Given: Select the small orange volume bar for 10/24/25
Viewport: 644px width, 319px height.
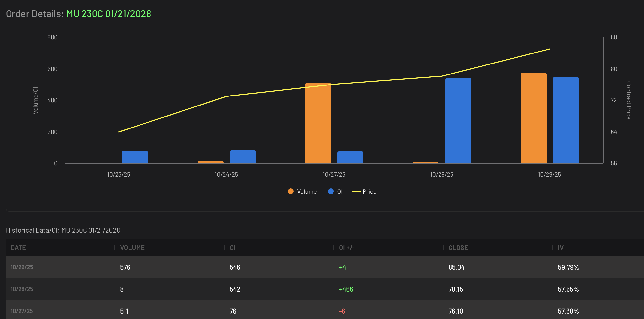Looking at the screenshot, I should click(211, 162).
